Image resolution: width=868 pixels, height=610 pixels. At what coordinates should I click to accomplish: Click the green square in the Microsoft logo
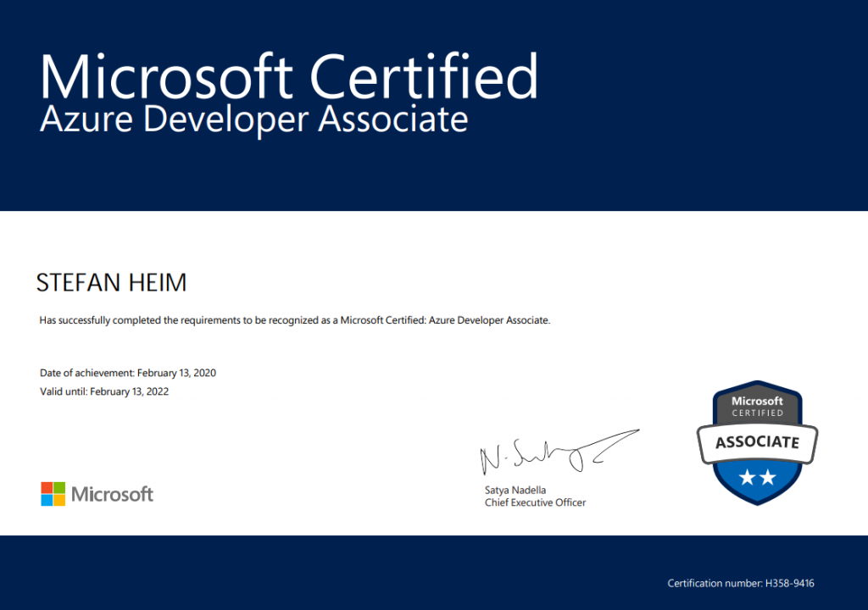(x=59, y=487)
